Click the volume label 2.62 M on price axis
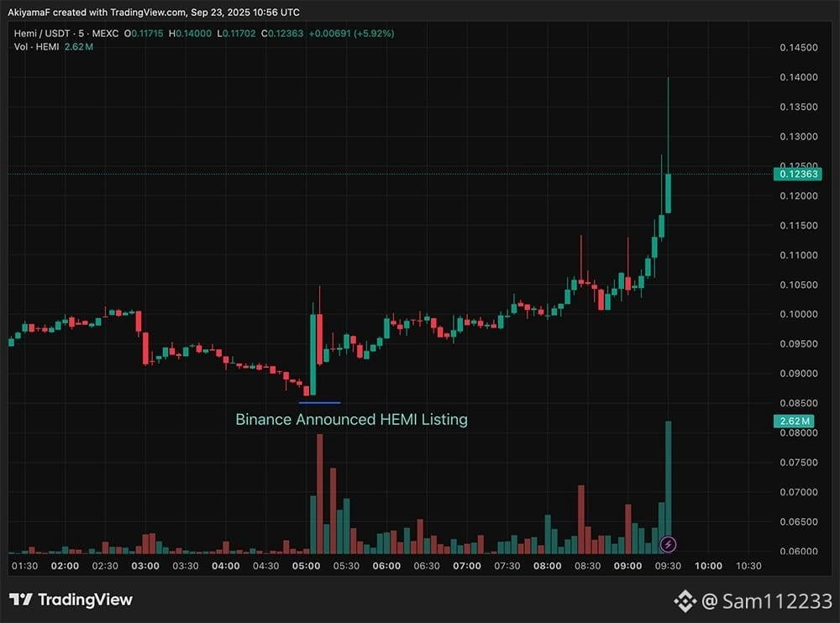Image resolution: width=840 pixels, height=623 pixels. (794, 421)
